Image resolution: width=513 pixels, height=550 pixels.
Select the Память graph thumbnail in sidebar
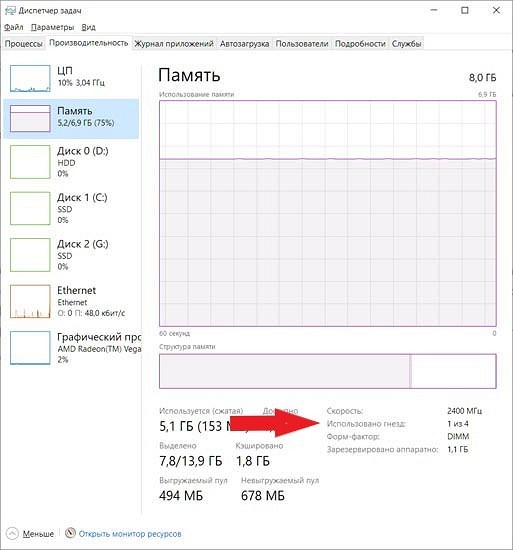[30, 119]
